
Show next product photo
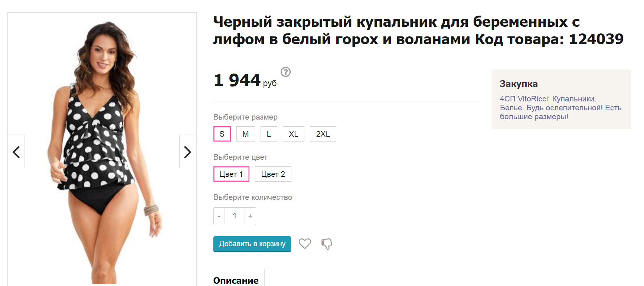(188, 152)
